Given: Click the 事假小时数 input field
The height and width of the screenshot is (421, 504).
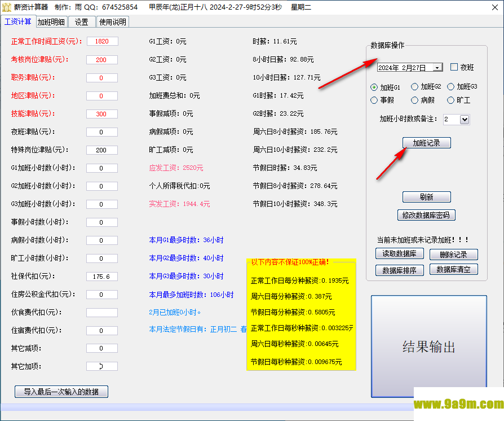Looking at the screenshot, I should click(102, 222).
